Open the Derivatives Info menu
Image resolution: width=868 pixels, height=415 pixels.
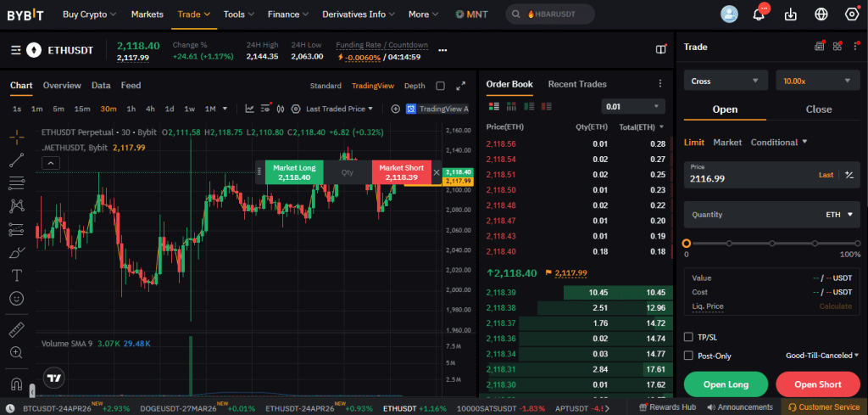359,14
